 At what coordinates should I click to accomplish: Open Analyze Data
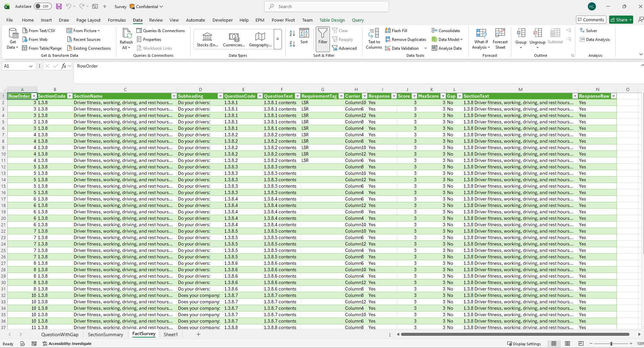pyautogui.click(x=447, y=48)
